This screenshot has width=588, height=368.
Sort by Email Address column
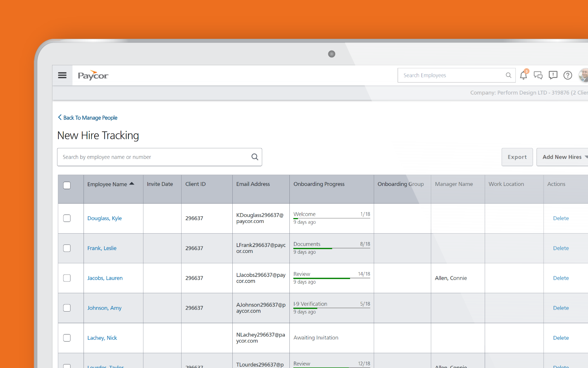[x=253, y=184]
